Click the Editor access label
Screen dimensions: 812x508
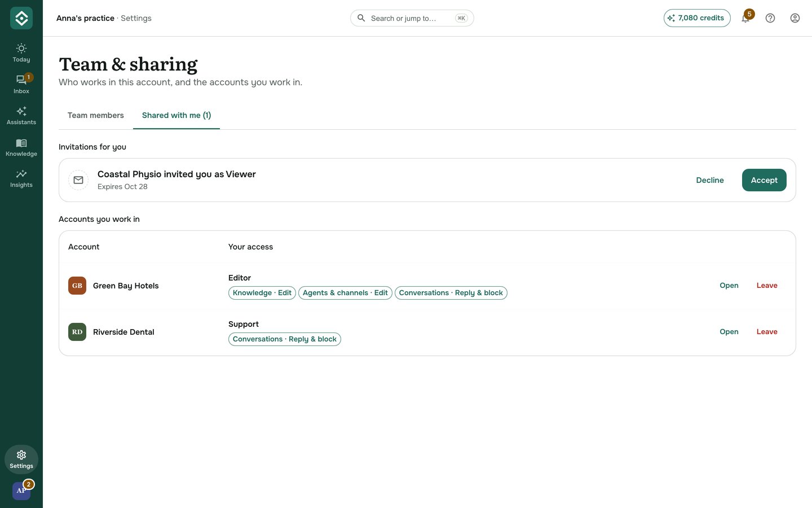(240, 278)
